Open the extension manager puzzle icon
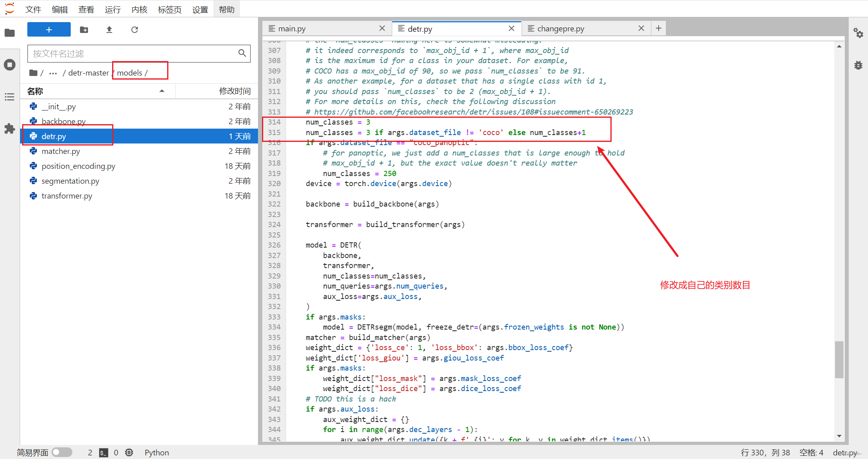The image size is (868, 459). click(10, 129)
